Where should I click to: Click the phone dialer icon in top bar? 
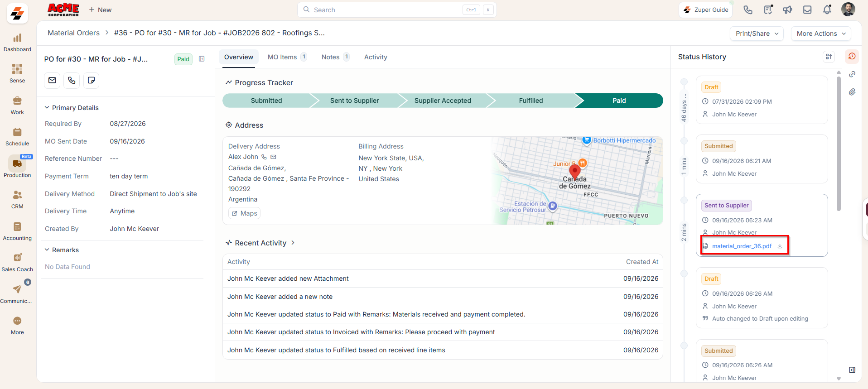tap(748, 10)
